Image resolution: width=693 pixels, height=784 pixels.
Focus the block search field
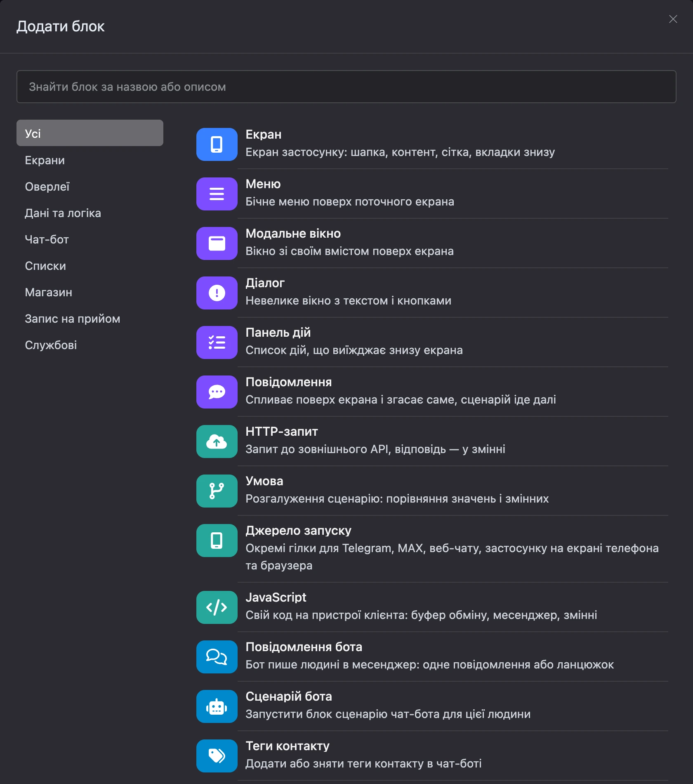[x=346, y=87]
